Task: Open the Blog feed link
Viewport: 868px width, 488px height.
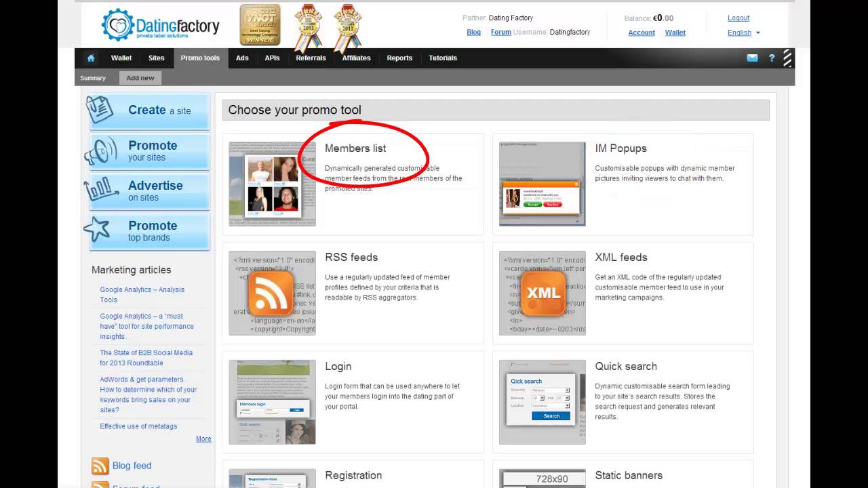Action: click(x=132, y=466)
